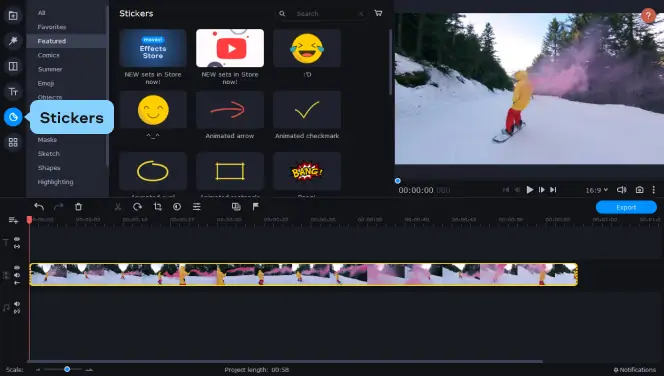This screenshot has height=376, width=664.
Task: Pick the smiling ^_^ emoji sticker
Action: (153, 110)
